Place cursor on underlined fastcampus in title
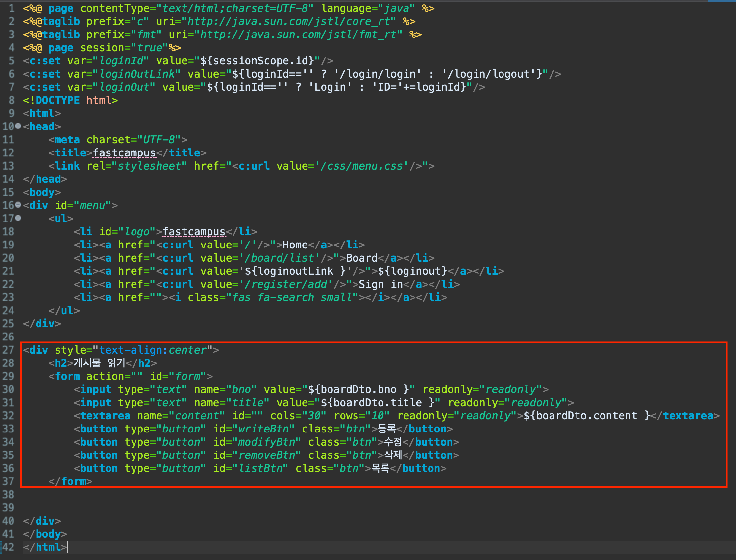Screen dimensions: 736x560 124,153
